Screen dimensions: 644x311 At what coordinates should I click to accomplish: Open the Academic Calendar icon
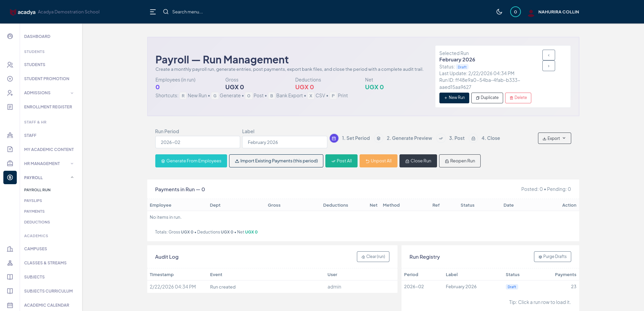pyautogui.click(x=10, y=305)
